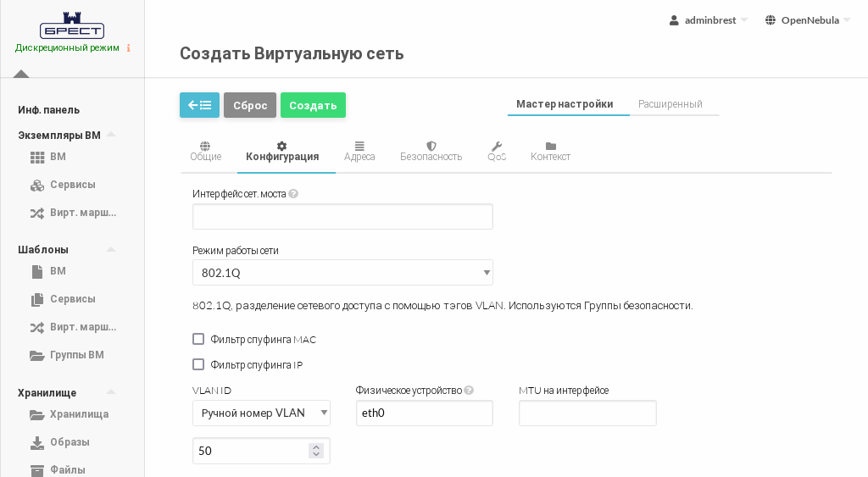The image size is (868, 477).
Task: Open Образы via its download icon
Action: click(36, 442)
